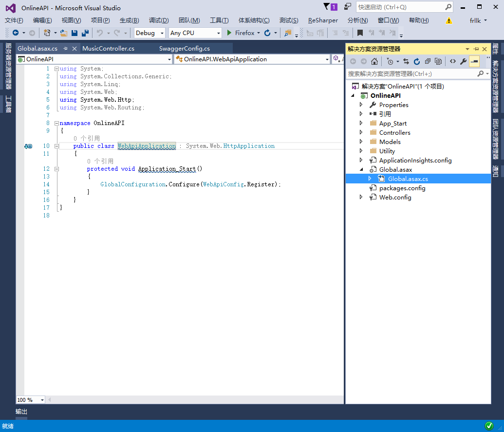Open the 100 % zoom level dropdown
Image resolution: width=504 pixels, height=432 pixels.
coord(42,400)
